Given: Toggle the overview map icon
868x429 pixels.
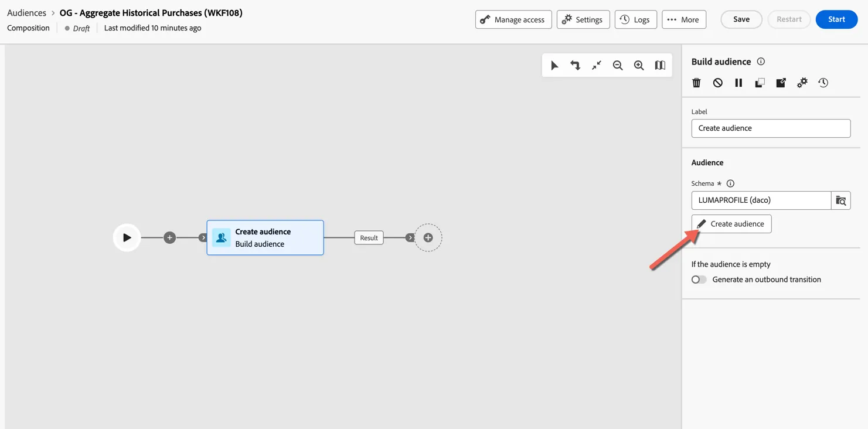Looking at the screenshot, I should pyautogui.click(x=660, y=66).
